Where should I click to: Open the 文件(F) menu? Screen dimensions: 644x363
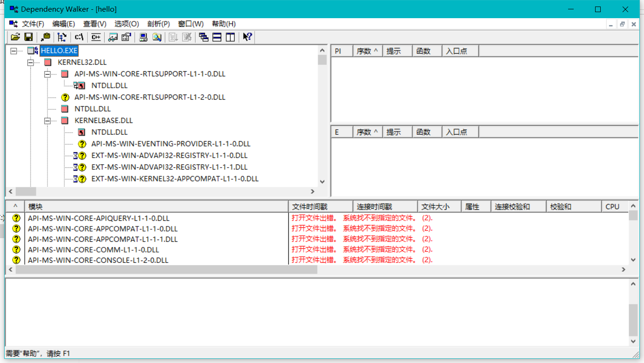coord(33,24)
